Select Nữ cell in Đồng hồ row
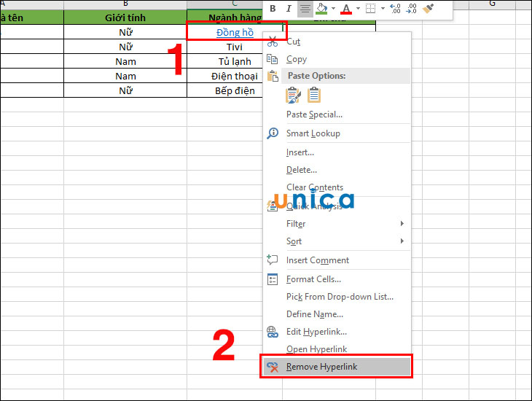The width and height of the screenshot is (532, 401). click(125, 32)
